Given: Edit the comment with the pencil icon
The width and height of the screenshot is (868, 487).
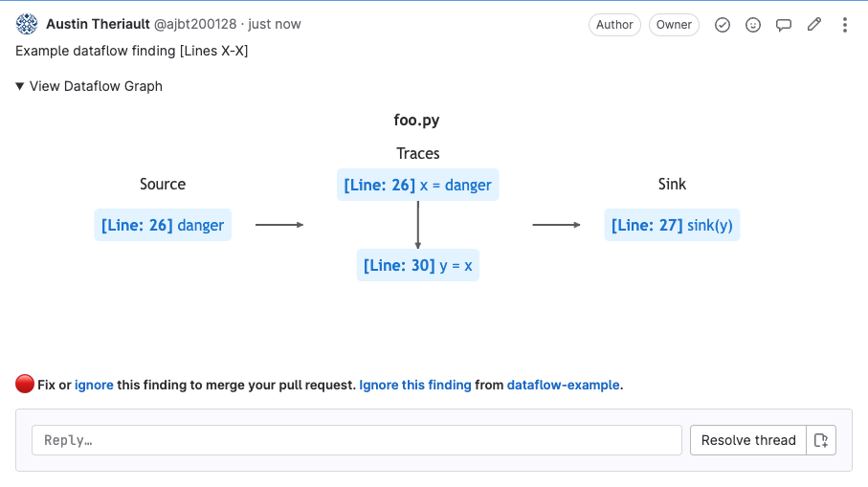Looking at the screenshot, I should click(814, 25).
